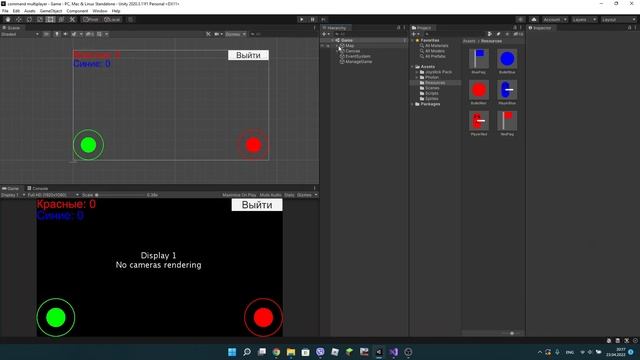Switch to the Console tab
Image resolution: width=640 pixels, height=360 pixels.
click(x=38, y=189)
